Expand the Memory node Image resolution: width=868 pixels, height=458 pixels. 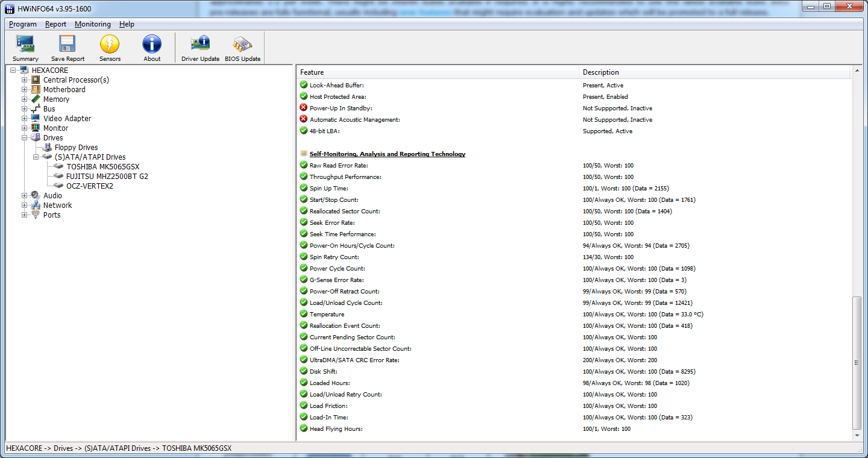(25, 99)
